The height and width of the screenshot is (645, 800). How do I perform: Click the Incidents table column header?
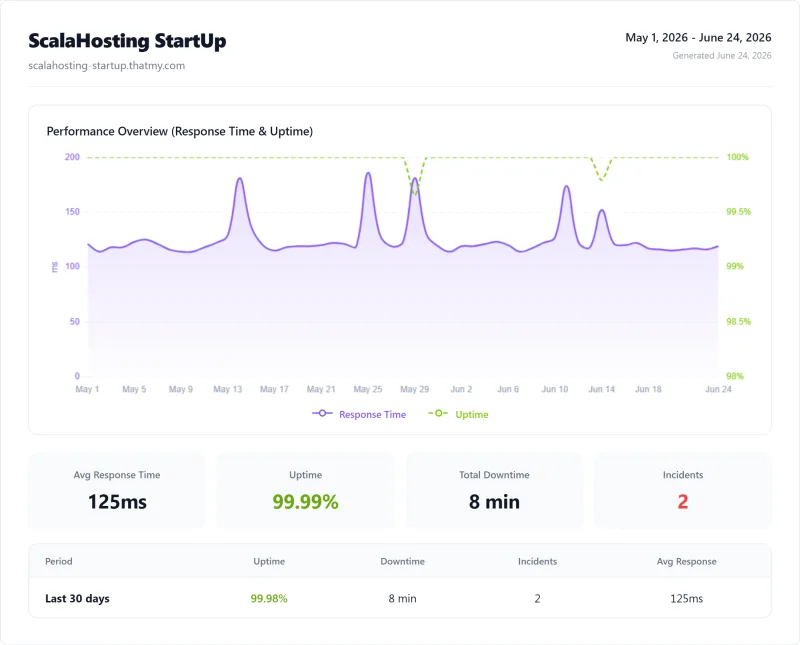click(537, 561)
